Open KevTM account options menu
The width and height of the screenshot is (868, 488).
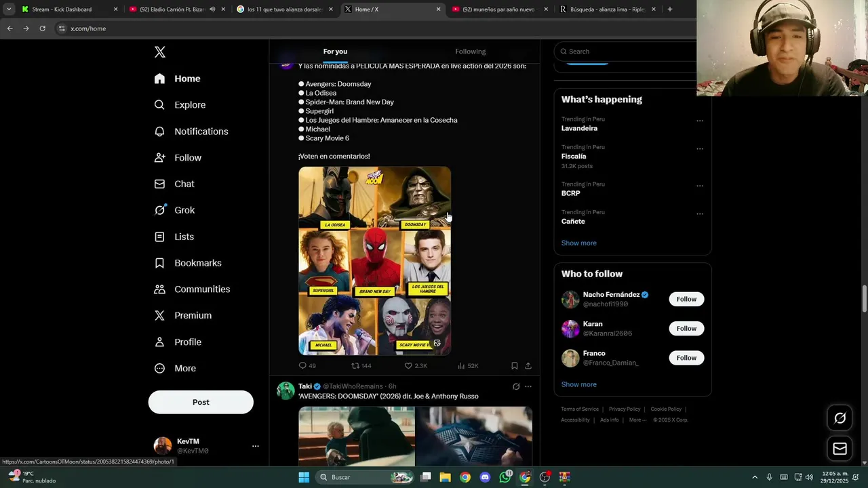256,446
